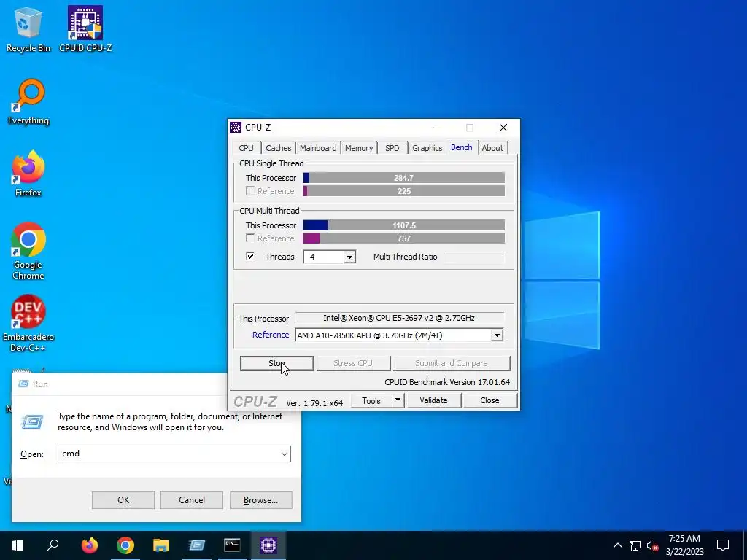Click the Multi Thread This Processor bar

(403, 225)
